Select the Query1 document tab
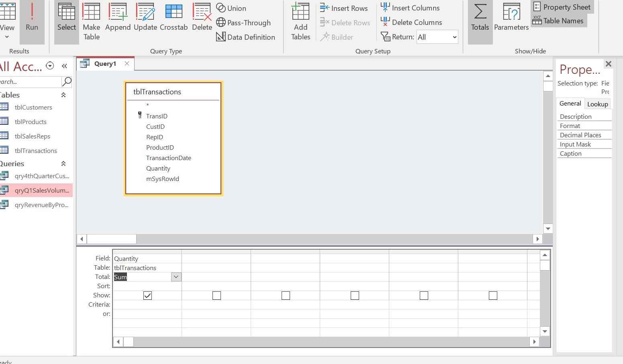 (x=105, y=63)
